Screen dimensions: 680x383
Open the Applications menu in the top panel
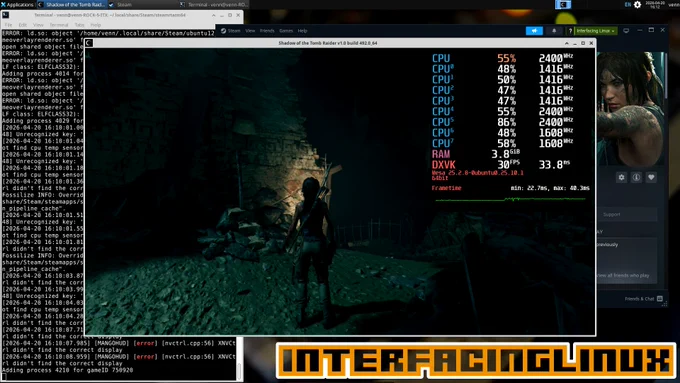[x=17, y=4]
